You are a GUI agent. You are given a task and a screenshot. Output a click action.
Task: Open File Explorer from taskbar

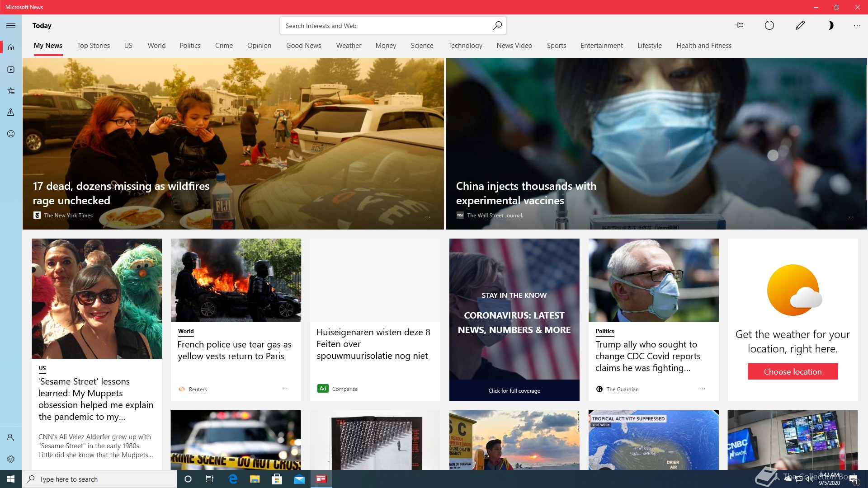pos(255,479)
